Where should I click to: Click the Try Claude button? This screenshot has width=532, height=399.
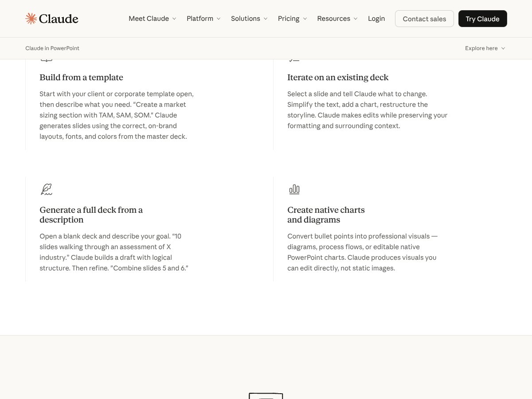coord(482,19)
